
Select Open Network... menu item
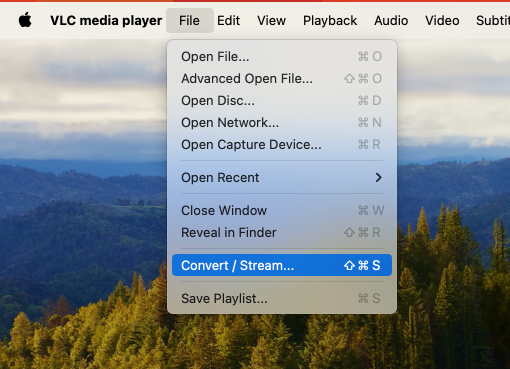282,123
